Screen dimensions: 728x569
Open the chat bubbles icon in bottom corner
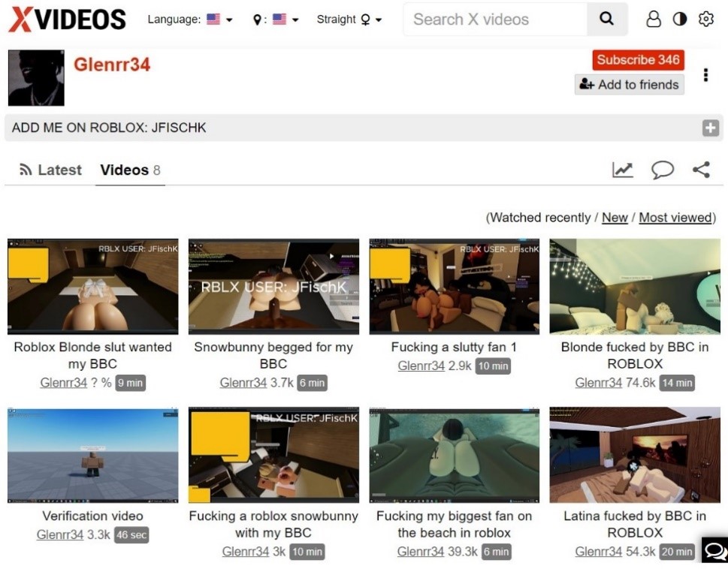(715, 552)
